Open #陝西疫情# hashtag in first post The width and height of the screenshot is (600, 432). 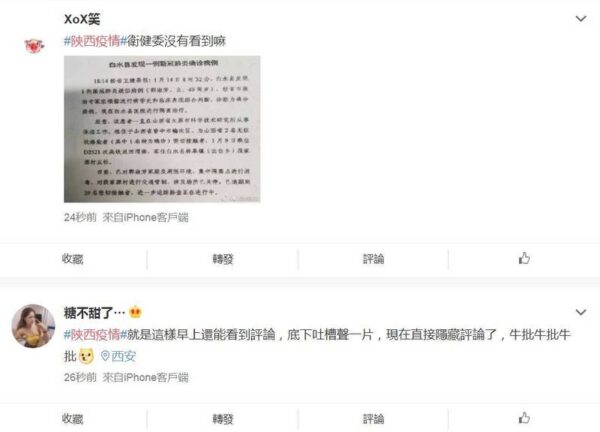tap(95, 41)
